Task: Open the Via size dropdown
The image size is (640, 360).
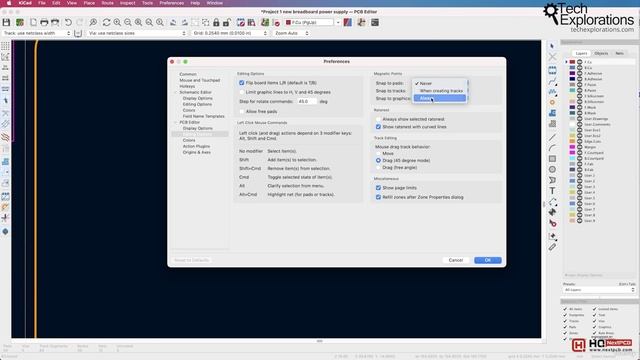Action: 136,33
